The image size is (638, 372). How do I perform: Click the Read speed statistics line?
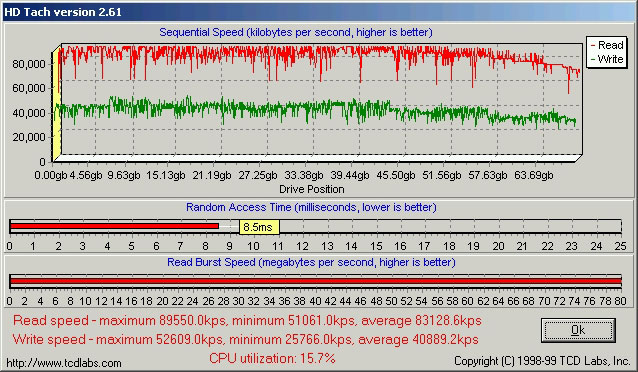[247, 321]
